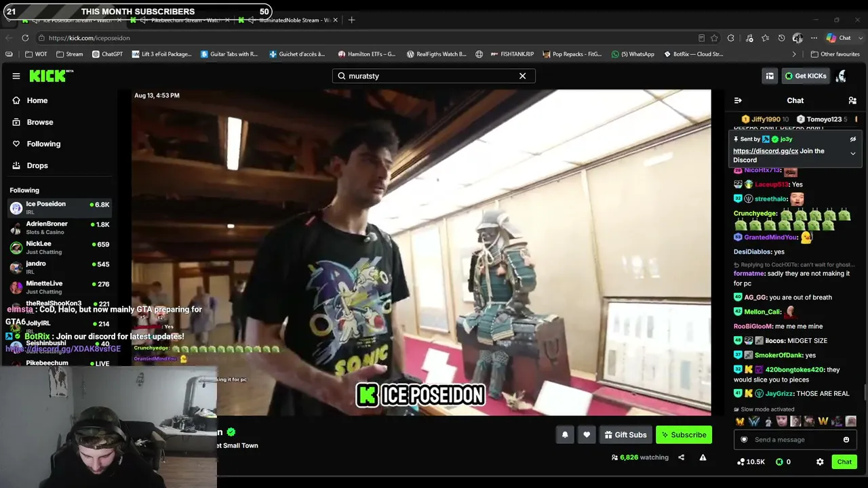Open a new browser tab
868x488 pixels.
pyautogui.click(x=351, y=20)
